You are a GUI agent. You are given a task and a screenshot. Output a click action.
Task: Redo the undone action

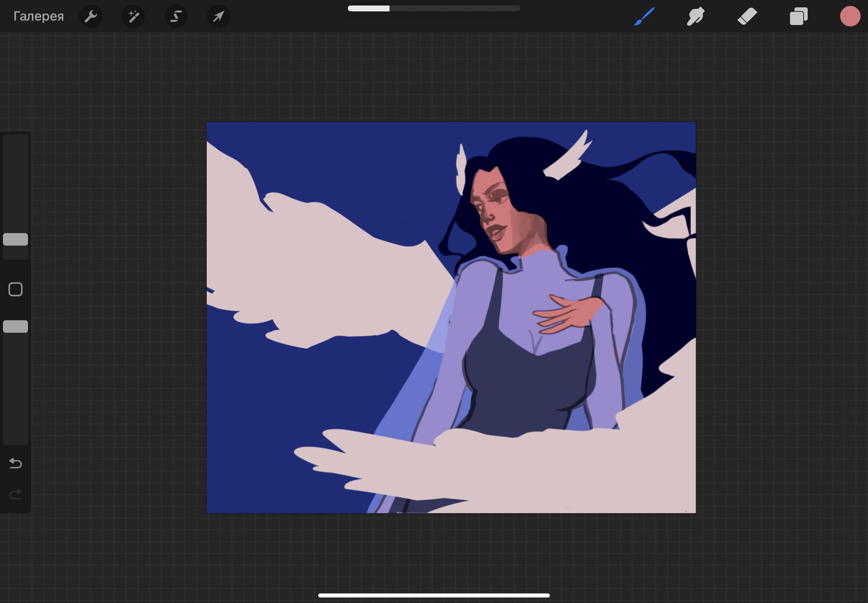tap(15, 494)
